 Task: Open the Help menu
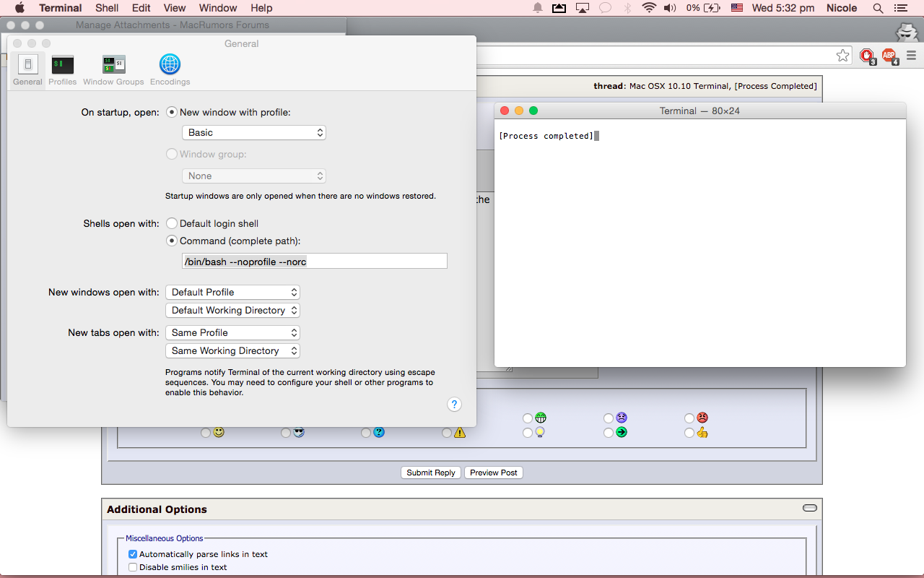pos(261,8)
